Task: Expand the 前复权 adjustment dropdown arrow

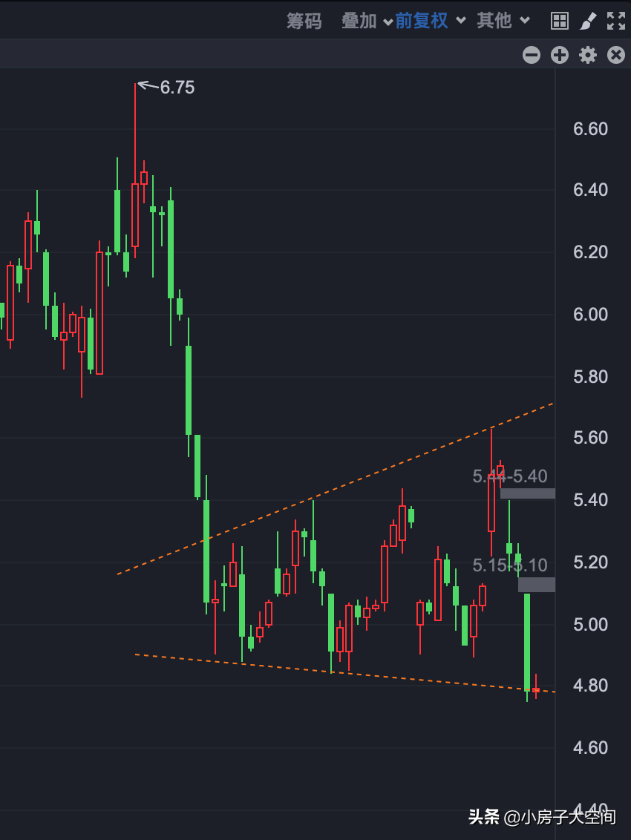Action: [x=460, y=21]
